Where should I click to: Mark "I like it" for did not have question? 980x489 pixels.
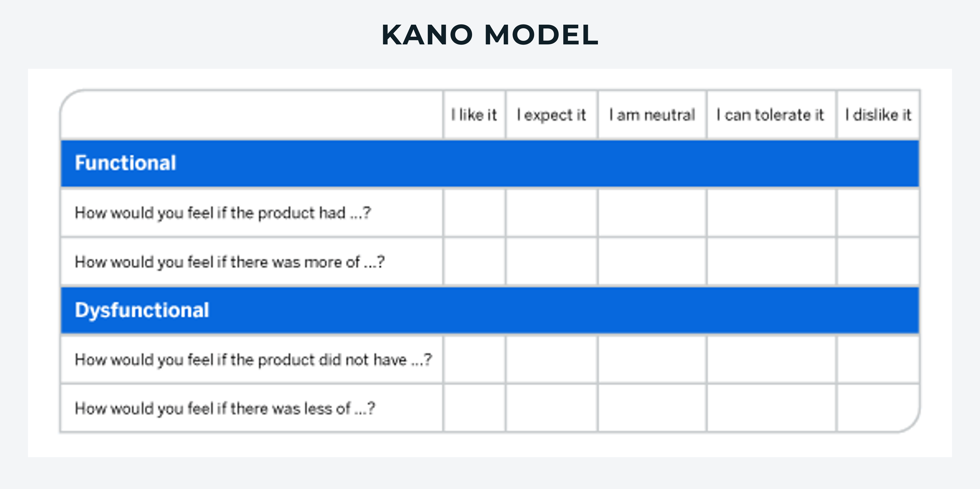(474, 360)
